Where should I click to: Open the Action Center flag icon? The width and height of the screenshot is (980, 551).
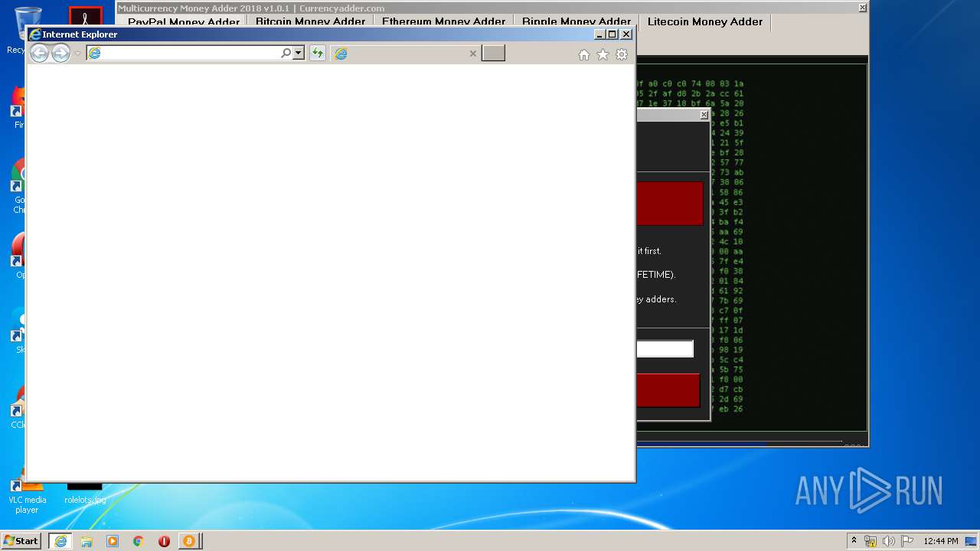pos(907,541)
